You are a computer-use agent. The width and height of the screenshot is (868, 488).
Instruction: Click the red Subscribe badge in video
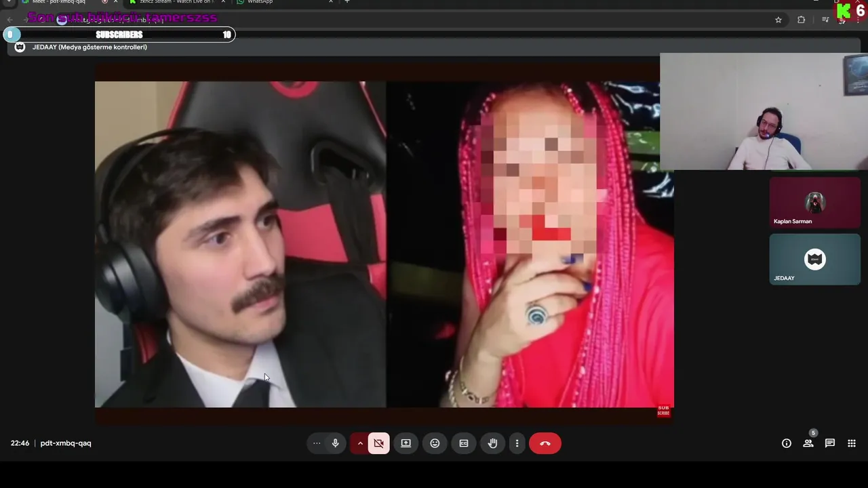663,411
